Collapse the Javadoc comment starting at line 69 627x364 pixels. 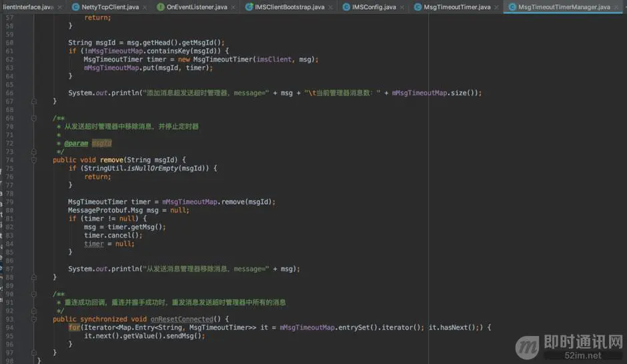click(34, 118)
